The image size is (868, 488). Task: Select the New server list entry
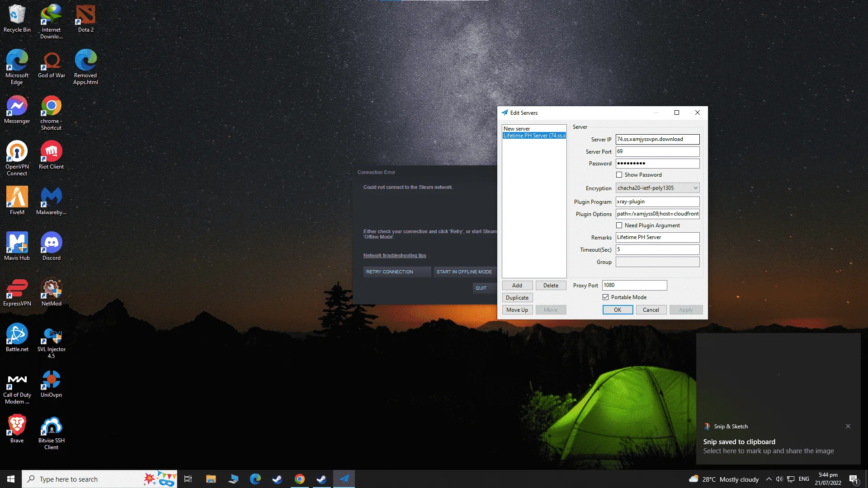pos(534,129)
